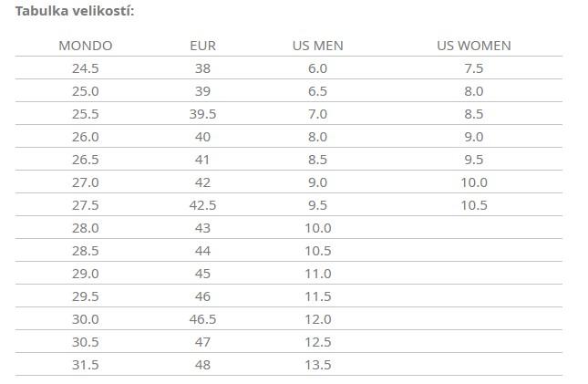The width and height of the screenshot is (588, 384).
Task: Select the US MEN 8.0 cell
Action: coord(318,137)
